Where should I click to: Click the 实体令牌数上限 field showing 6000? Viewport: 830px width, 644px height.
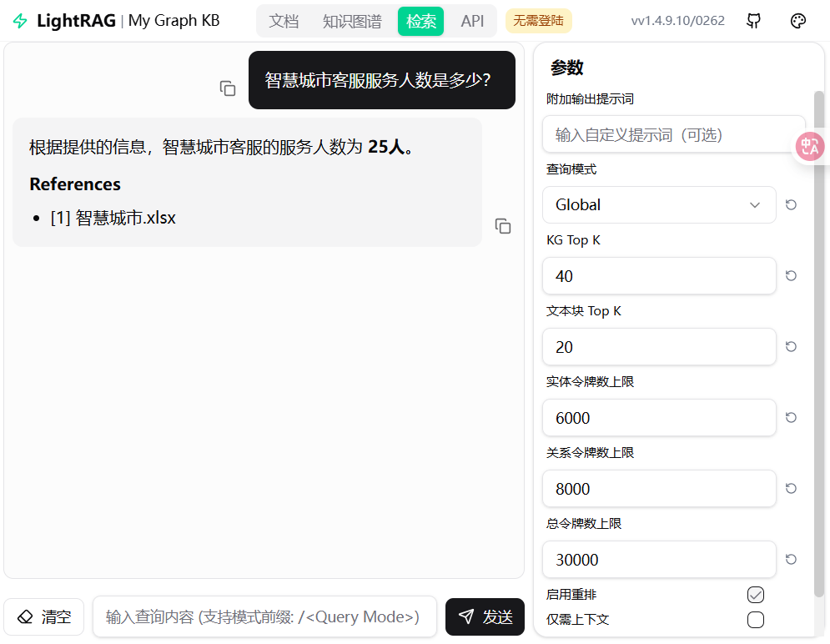click(x=659, y=417)
